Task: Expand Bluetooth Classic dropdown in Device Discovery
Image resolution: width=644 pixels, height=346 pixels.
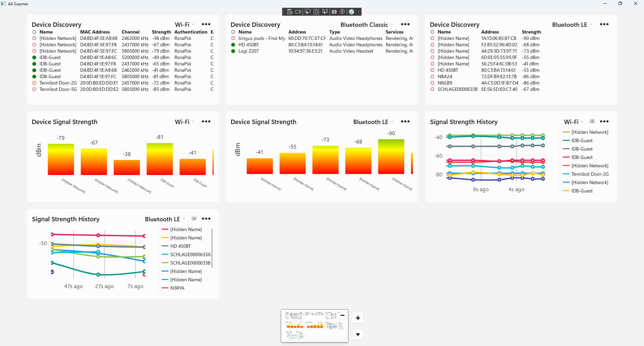Action: coord(367,24)
